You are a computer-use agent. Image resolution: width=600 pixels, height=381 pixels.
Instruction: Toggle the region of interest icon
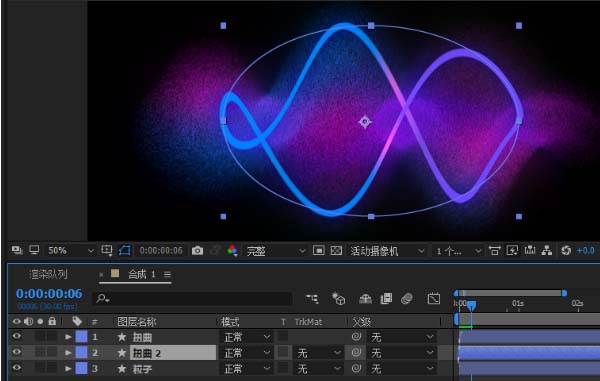point(318,251)
